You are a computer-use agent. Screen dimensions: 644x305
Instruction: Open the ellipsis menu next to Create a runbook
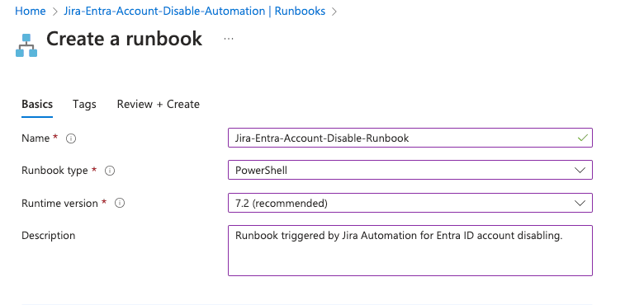[x=229, y=39]
